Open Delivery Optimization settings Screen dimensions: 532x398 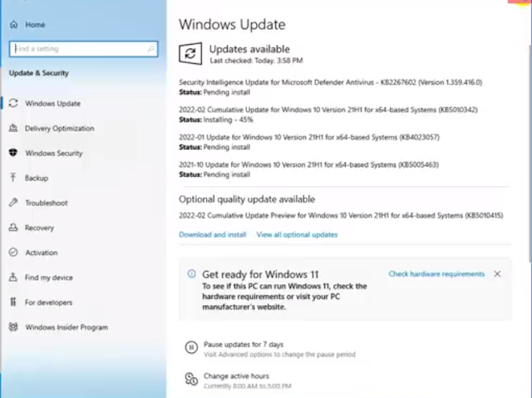60,129
